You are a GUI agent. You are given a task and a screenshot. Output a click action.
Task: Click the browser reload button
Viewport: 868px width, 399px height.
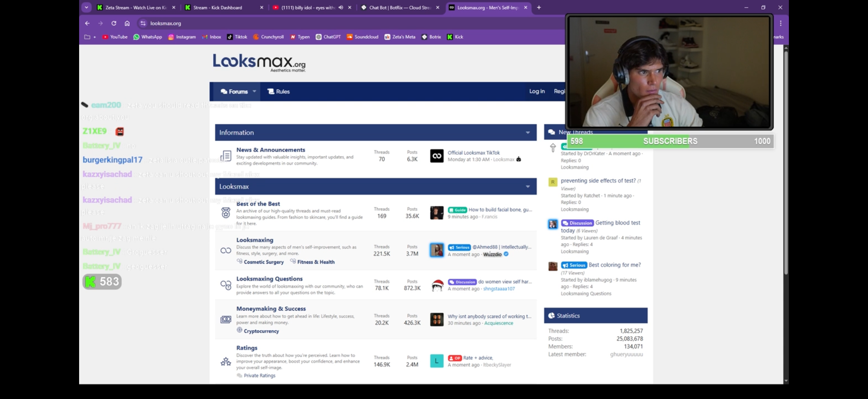pos(114,23)
